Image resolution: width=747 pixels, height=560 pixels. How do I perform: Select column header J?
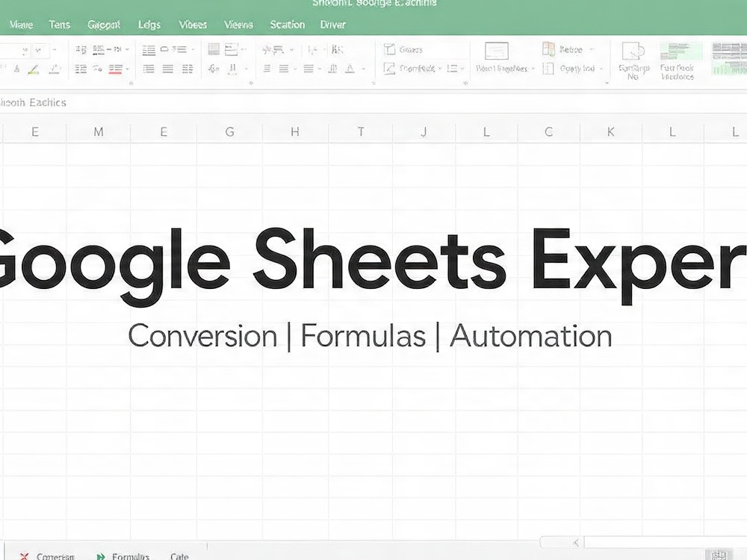[x=424, y=132]
